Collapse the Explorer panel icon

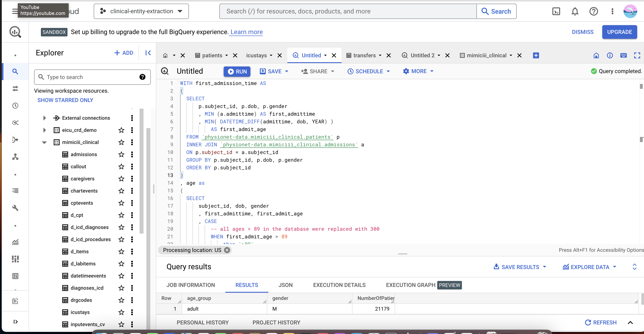point(148,53)
